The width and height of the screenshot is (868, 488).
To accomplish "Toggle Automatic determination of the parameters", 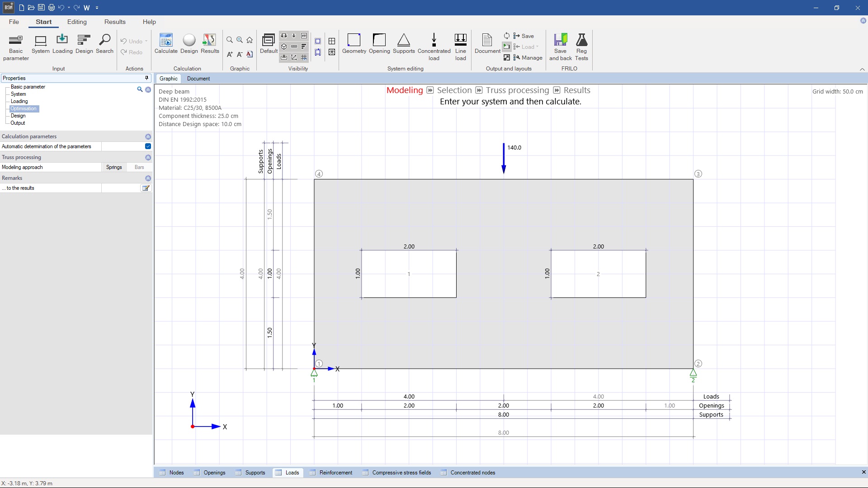I will (147, 146).
